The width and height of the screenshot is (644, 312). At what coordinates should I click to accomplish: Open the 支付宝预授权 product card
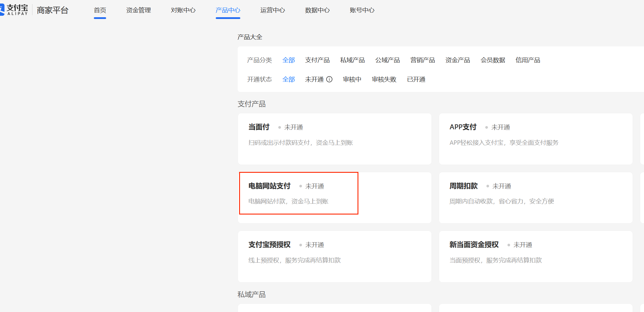pos(335,257)
